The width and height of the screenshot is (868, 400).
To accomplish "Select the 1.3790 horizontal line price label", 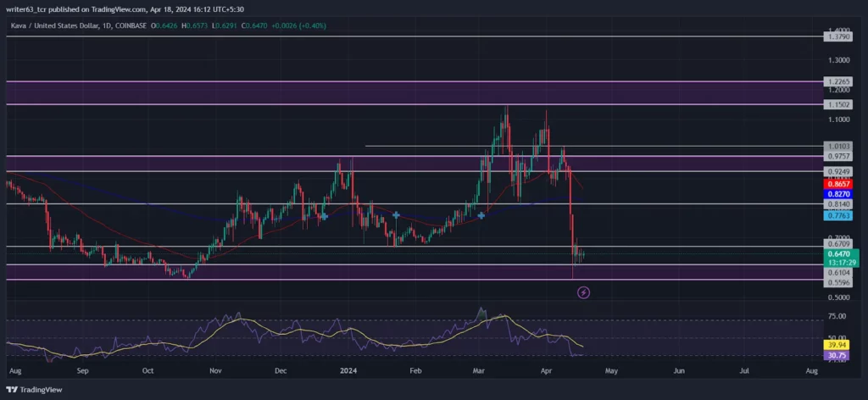I will coord(838,36).
